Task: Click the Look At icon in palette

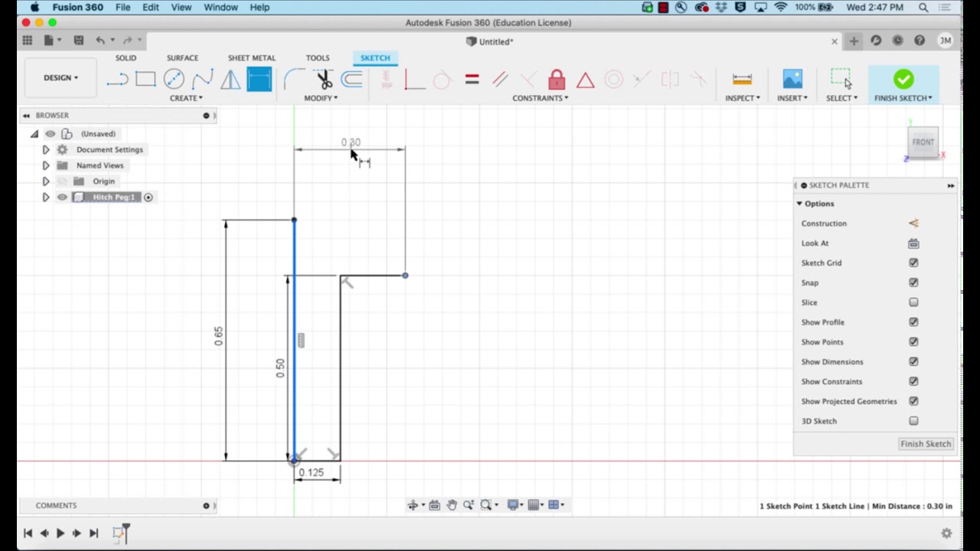Action: (913, 243)
